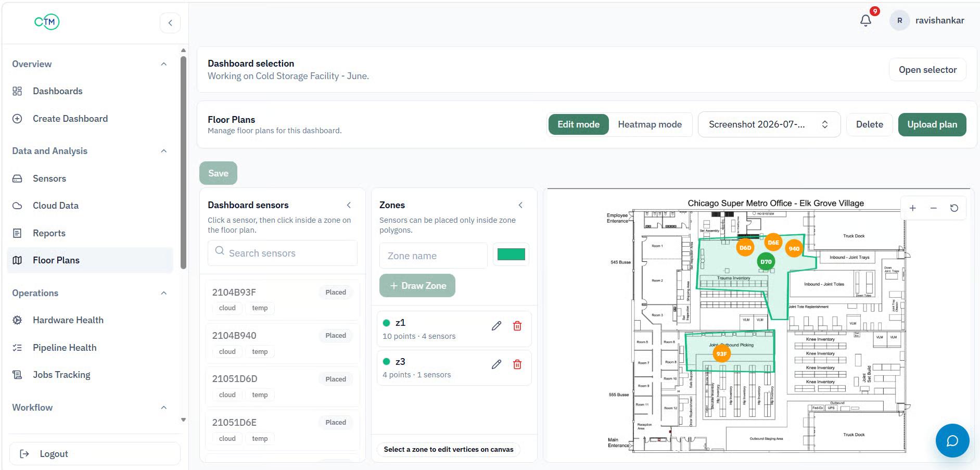Open the zone color swatch picker
The image size is (980, 470).
pos(511,255)
